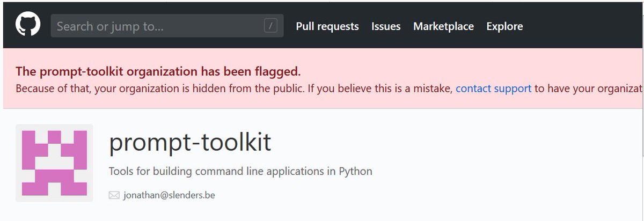Follow the 'contact support' link
The height and width of the screenshot is (221, 644).
(493, 89)
